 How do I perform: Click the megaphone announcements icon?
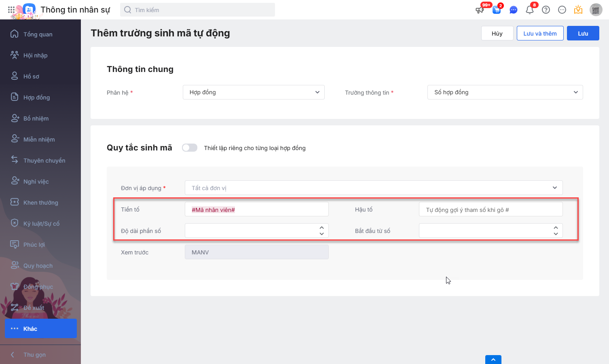click(480, 10)
